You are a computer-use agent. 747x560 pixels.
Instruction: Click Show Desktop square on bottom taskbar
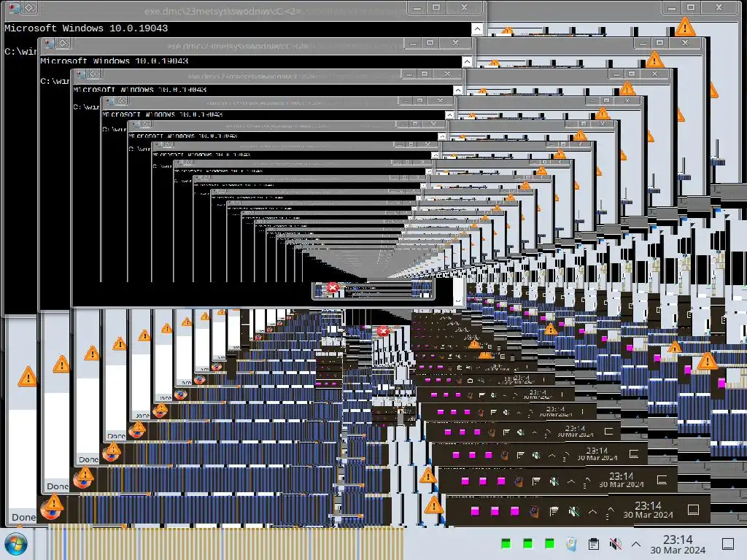click(728, 544)
